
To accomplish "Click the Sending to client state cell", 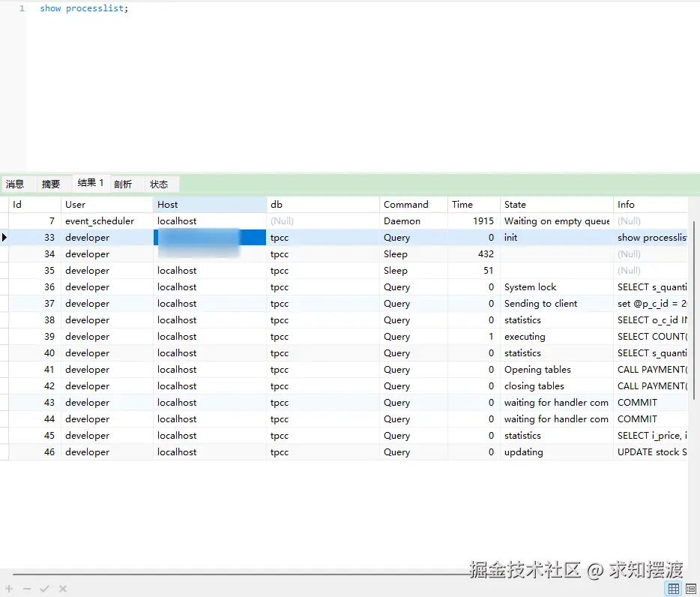I will [557, 304].
